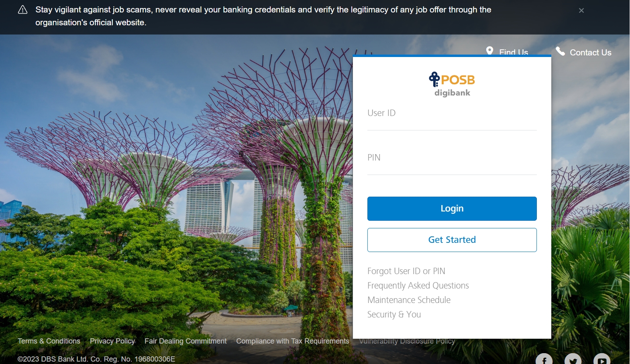The height and width of the screenshot is (364, 630).
Task: Open Compliance with Tax Requirements link
Action: 293,341
